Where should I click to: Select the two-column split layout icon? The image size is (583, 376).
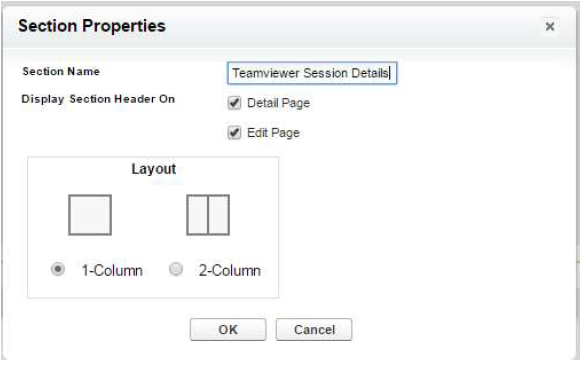[208, 215]
